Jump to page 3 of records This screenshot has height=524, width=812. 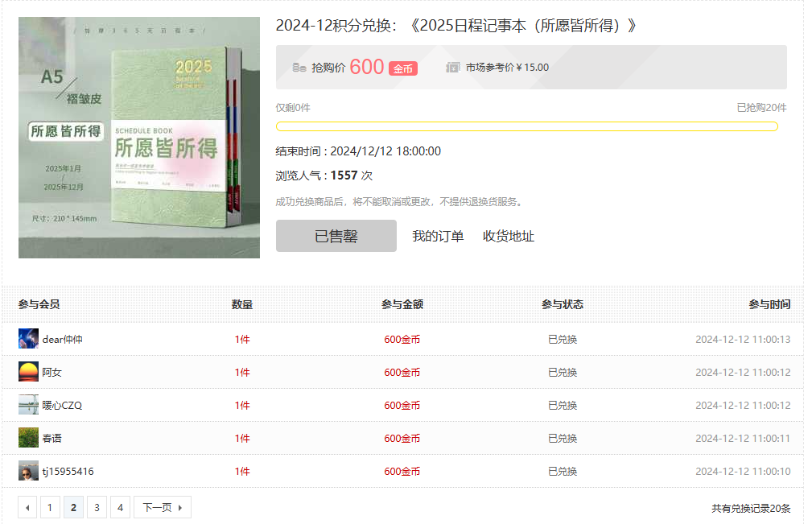click(x=97, y=507)
